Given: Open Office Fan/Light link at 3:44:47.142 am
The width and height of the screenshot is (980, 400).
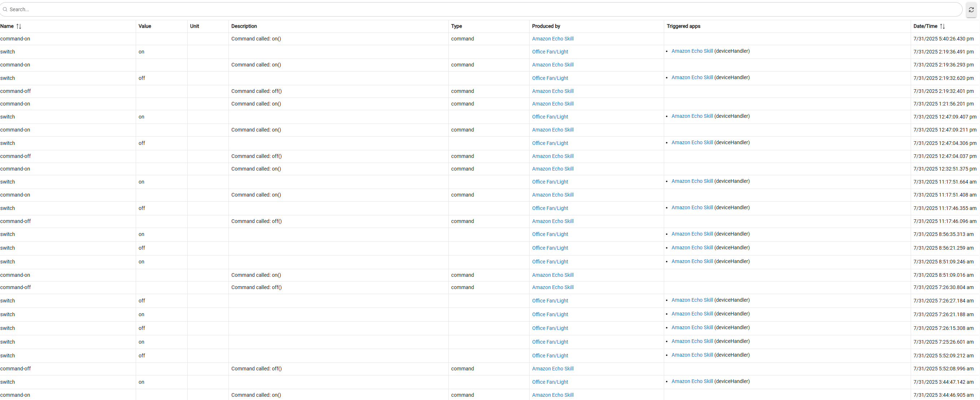Looking at the screenshot, I should tap(550, 382).
